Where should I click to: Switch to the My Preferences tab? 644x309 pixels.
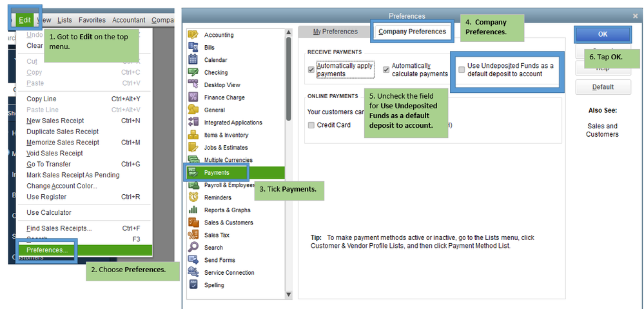click(335, 31)
